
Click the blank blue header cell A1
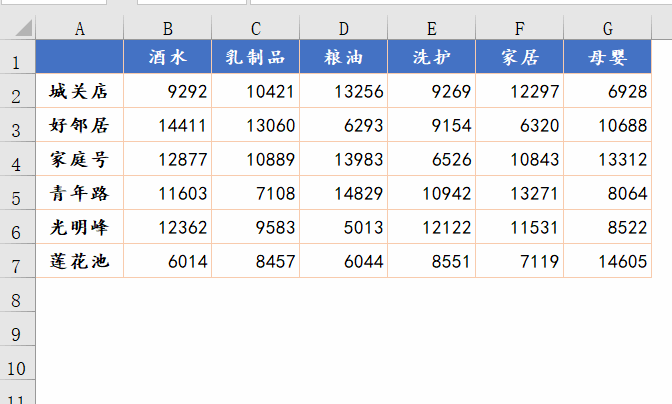79,58
